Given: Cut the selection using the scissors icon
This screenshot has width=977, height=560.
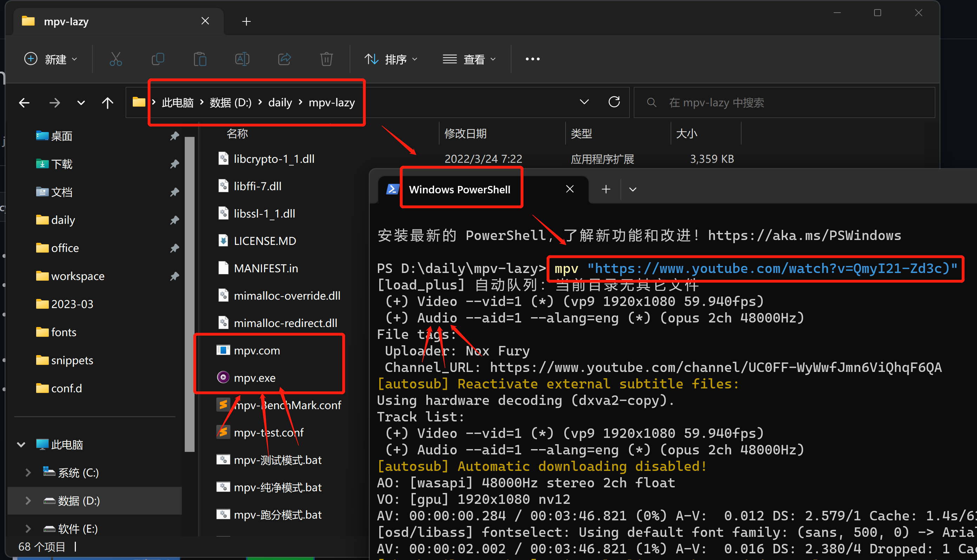Looking at the screenshot, I should click(116, 59).
